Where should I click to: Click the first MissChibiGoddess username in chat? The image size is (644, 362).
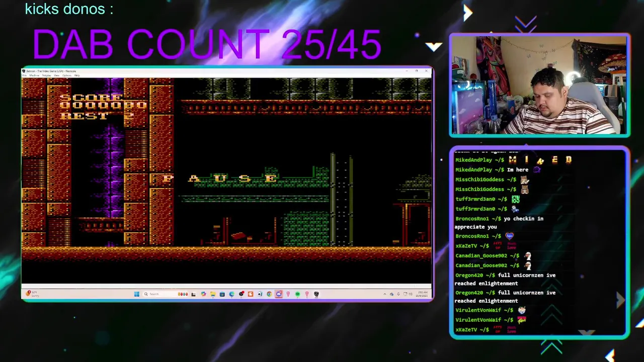point(479,179)
